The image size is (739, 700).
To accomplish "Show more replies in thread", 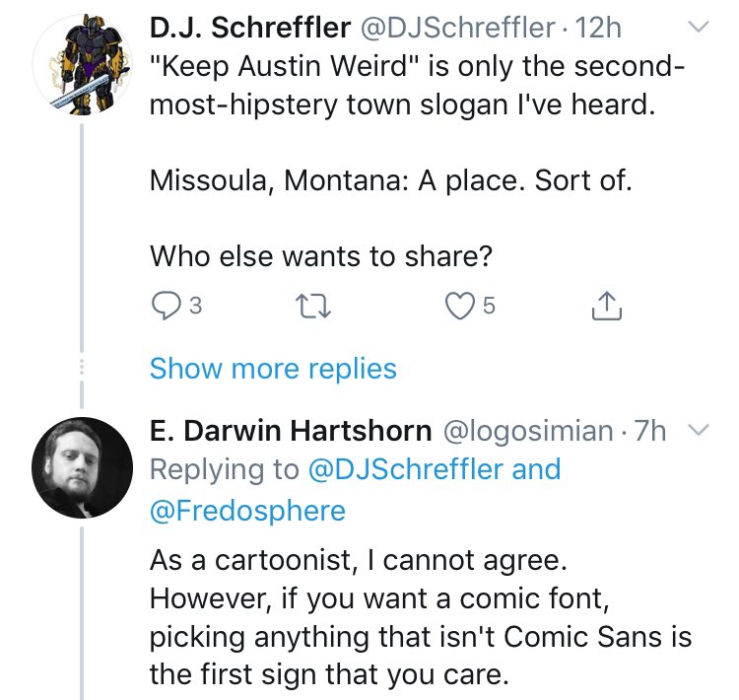I will (273, 369).
